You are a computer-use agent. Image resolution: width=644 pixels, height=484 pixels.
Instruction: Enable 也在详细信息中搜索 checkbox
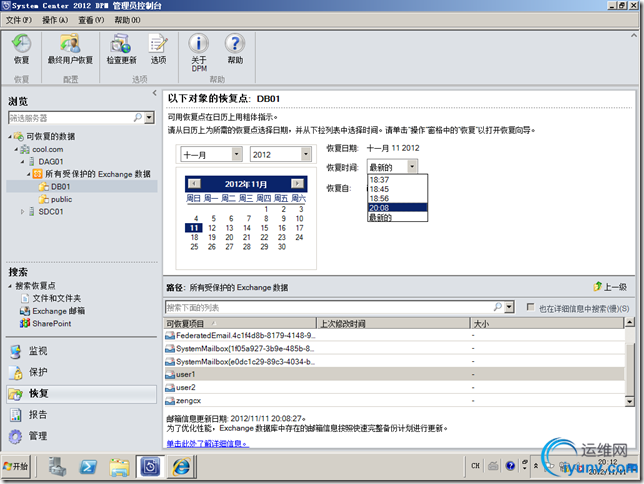pos(530,307)
